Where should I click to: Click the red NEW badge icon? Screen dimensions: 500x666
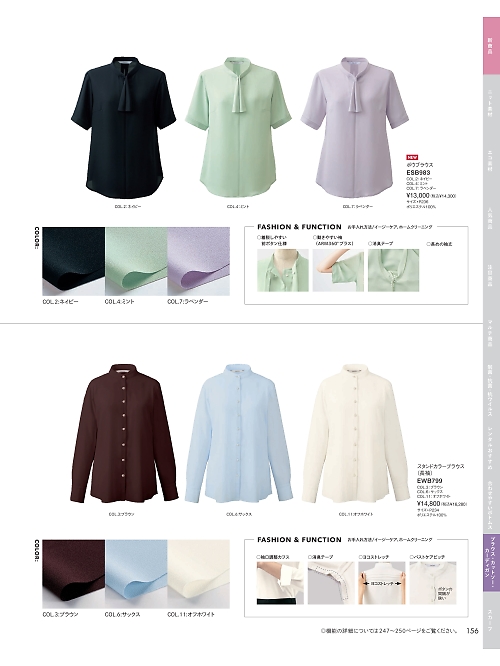(x=412, y=158)
